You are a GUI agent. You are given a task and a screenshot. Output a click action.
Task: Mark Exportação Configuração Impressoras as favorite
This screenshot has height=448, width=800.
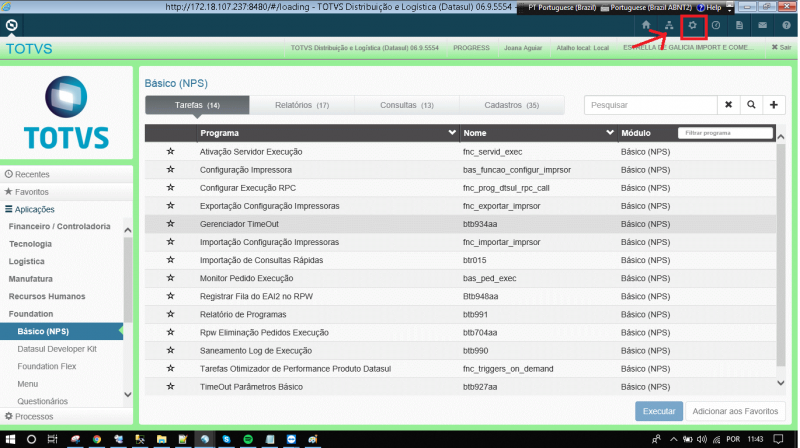pos(170,206)
